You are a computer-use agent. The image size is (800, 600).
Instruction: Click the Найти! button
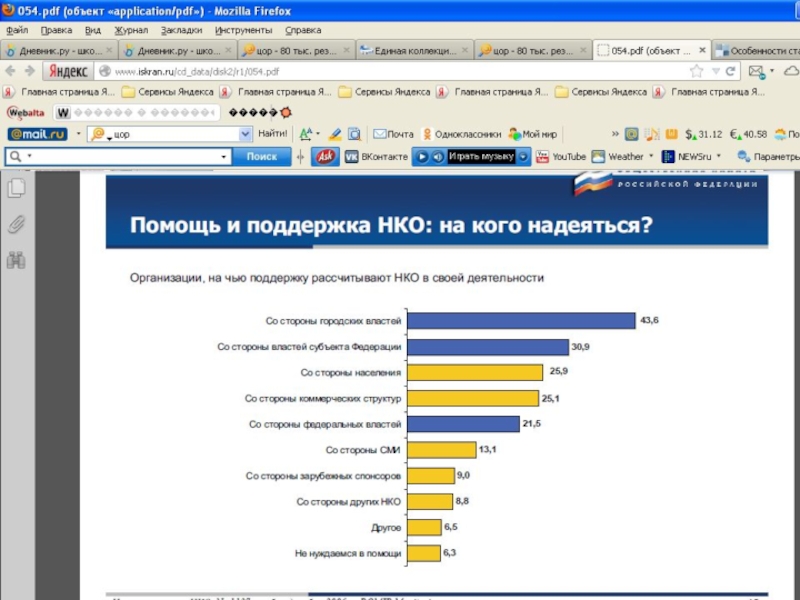coord(272,134)
